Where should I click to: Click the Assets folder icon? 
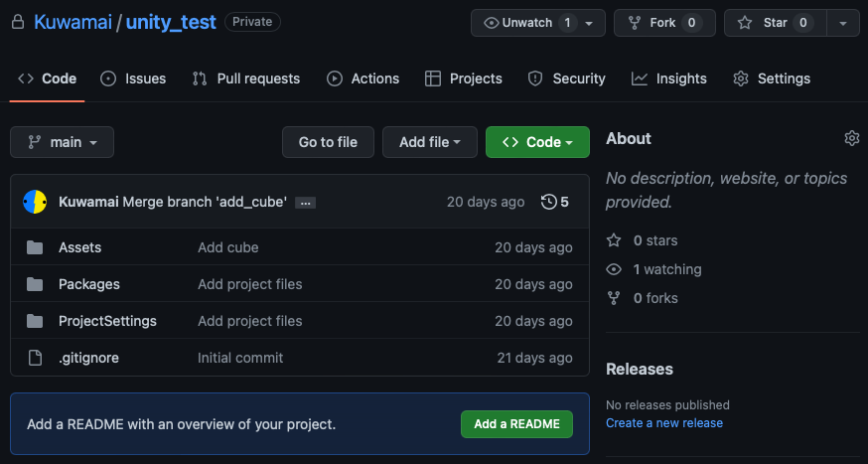35,247
